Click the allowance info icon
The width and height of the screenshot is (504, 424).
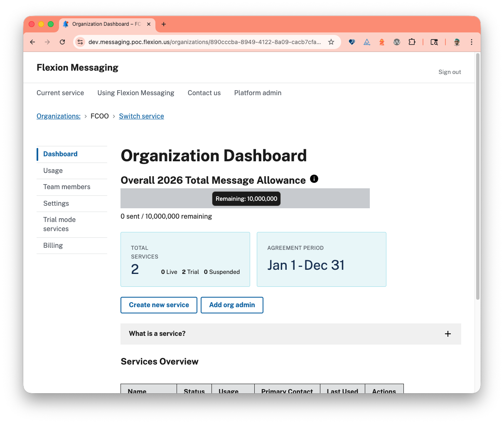pyautogui.click(x=314, y=179)
